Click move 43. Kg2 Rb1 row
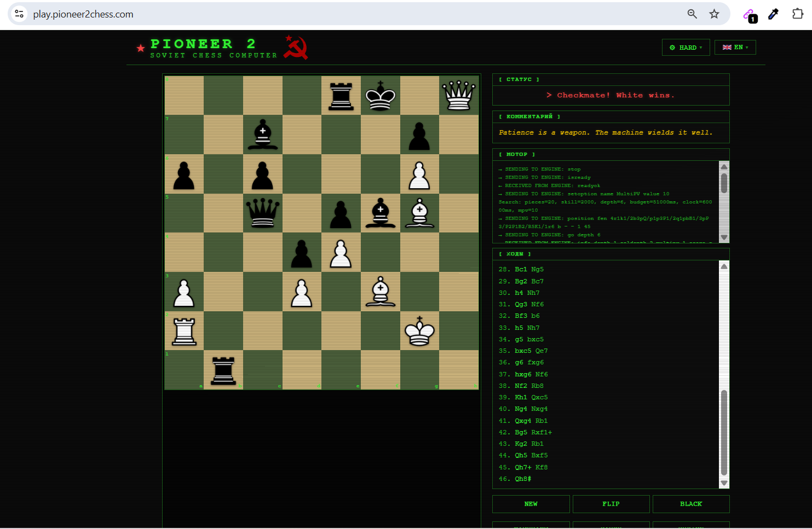 point(521,444)
